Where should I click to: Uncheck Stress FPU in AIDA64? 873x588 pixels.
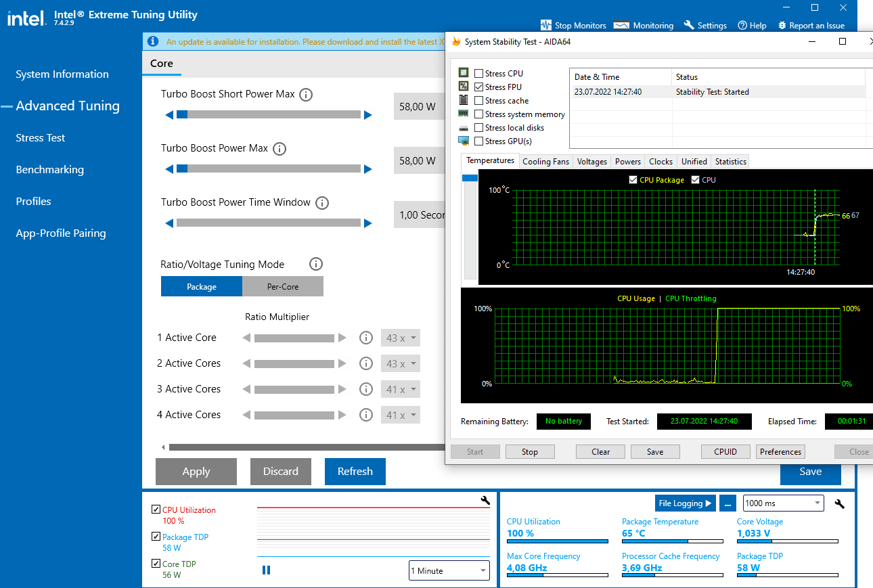point(479,87)
